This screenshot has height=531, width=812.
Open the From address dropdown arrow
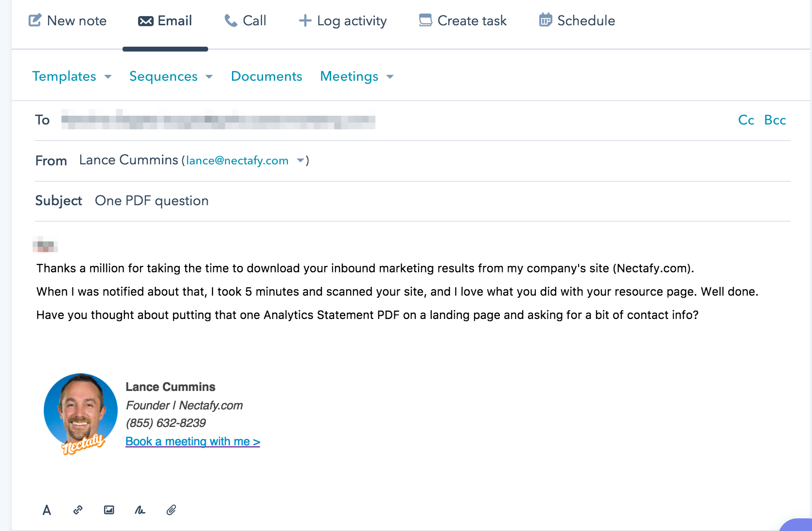[300, 160]
